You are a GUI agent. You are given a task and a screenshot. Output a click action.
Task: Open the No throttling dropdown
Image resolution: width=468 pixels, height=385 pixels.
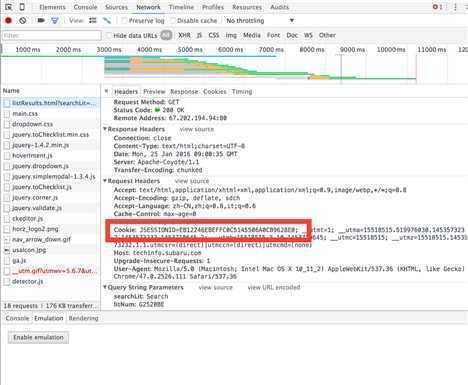coord(260,21)
